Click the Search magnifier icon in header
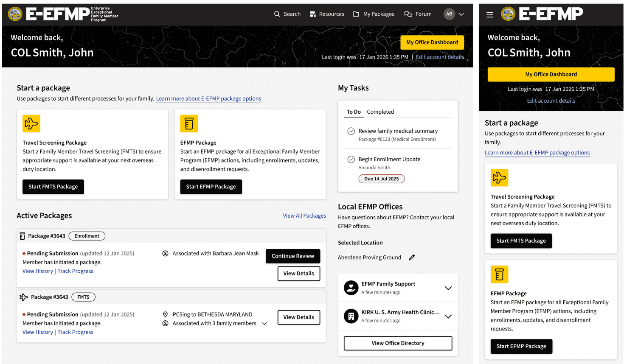 (277, 14)
